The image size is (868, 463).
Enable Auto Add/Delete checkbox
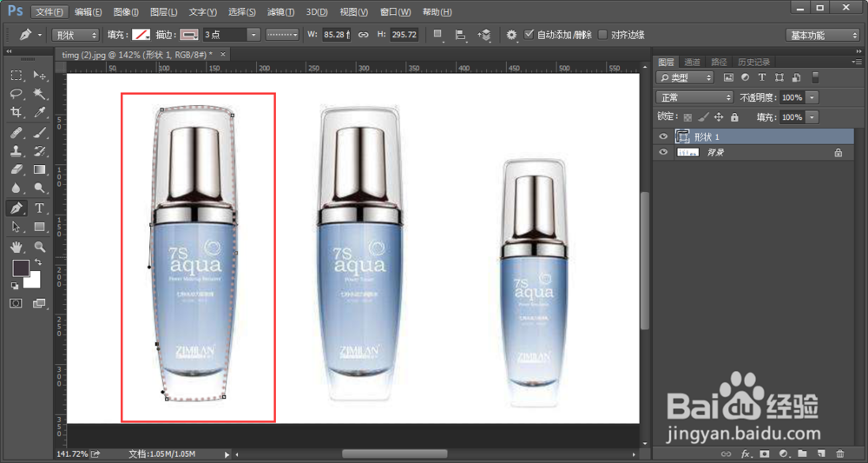[x=529, y=35]
